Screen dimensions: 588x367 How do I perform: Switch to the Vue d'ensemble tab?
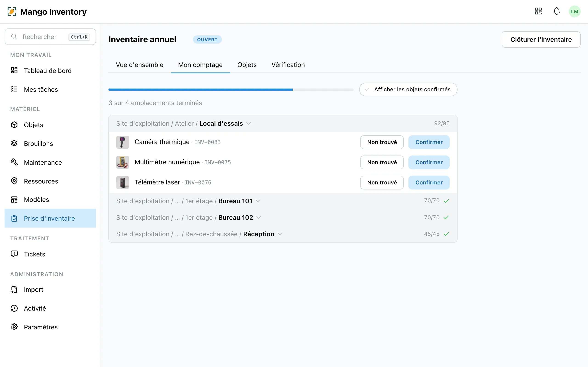[x=139, y=65]
